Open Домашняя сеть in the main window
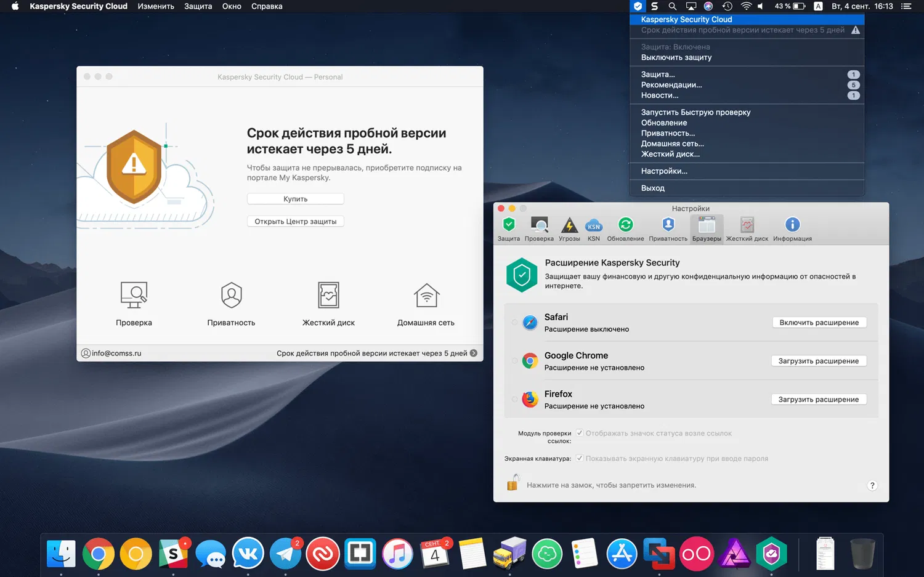 (x=426, y=302)
